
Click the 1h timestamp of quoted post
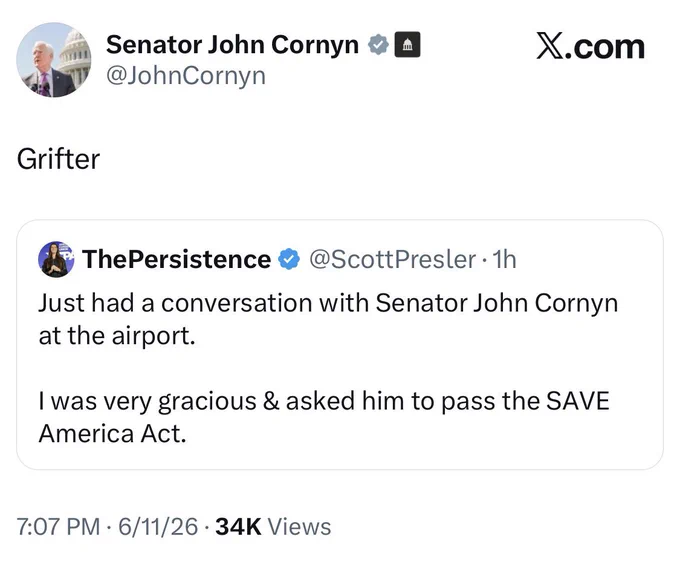click(x=504, y=259)
